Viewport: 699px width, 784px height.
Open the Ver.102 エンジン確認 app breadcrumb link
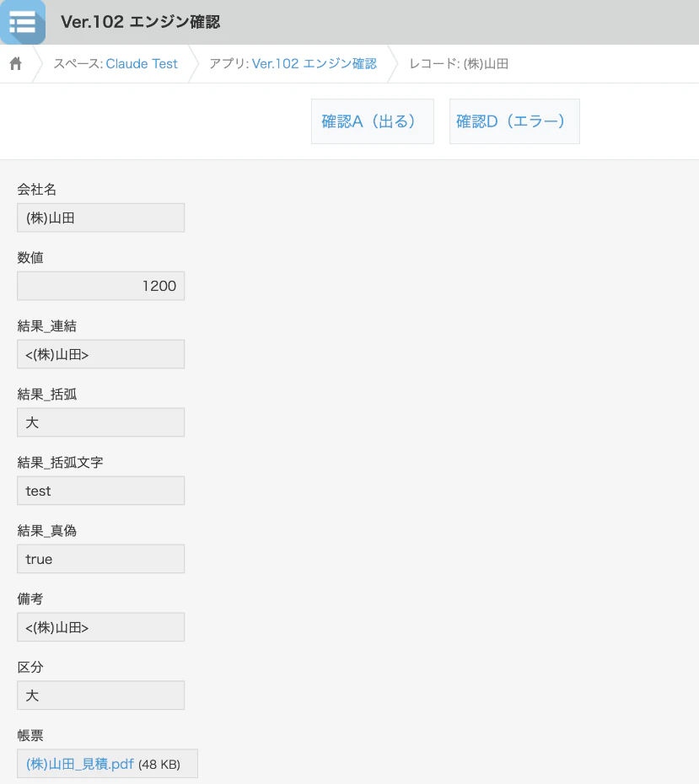[314, 64]
